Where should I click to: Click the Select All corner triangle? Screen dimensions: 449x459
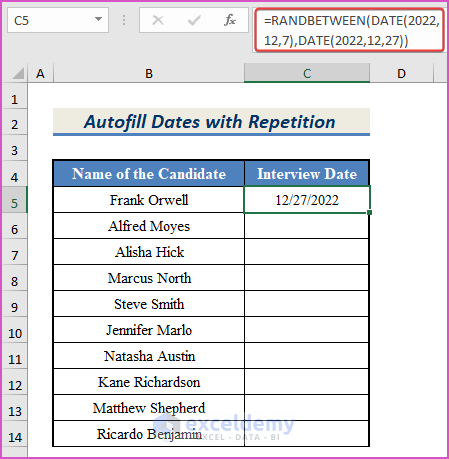click(x=18, y=73)
